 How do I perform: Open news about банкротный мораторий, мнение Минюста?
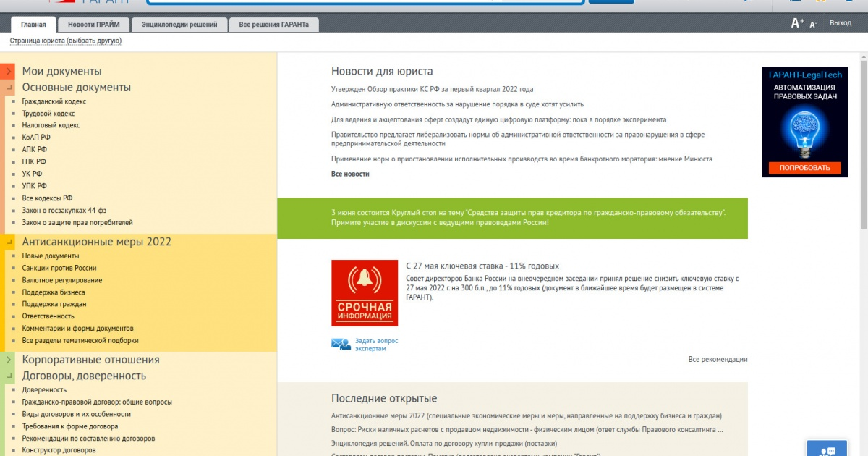(x=522, y=159)
